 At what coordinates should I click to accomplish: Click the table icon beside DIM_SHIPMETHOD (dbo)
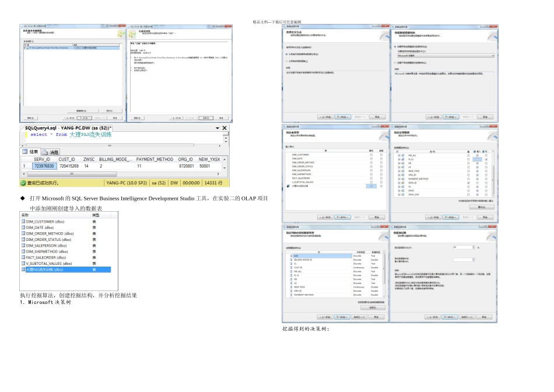[23, 251]
